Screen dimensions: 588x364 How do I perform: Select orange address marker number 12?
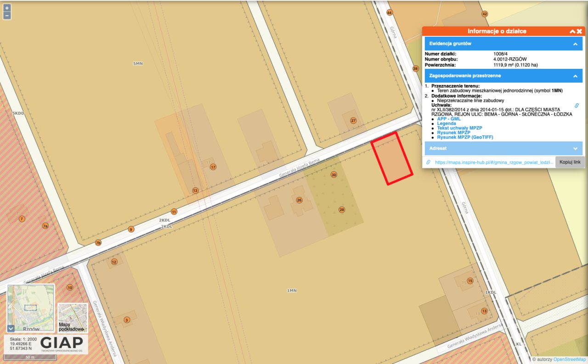coord(114,262)
